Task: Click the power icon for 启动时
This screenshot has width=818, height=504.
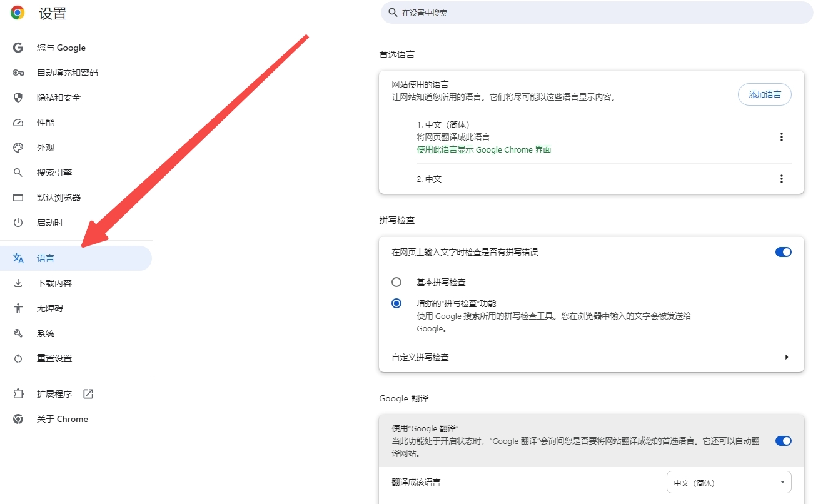Action: click(x=18, y=223)
